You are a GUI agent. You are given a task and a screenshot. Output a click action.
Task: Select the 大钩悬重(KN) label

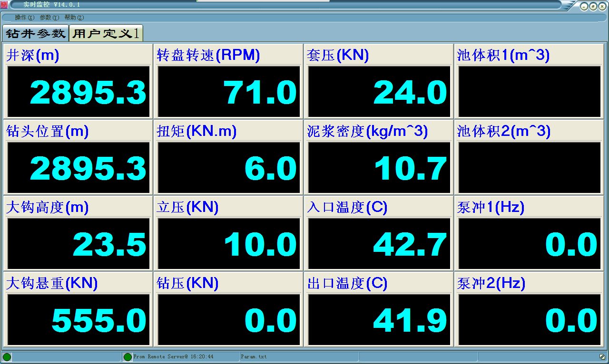(x=52, y=284)
